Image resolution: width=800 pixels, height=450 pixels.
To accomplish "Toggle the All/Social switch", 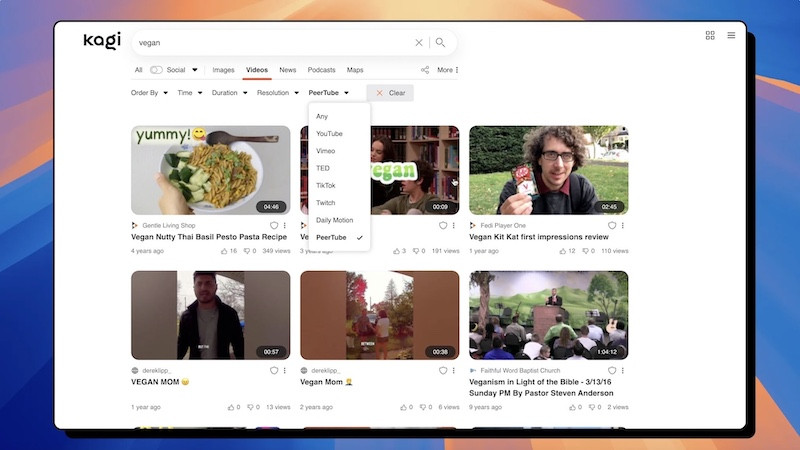I will pos(156,70).
